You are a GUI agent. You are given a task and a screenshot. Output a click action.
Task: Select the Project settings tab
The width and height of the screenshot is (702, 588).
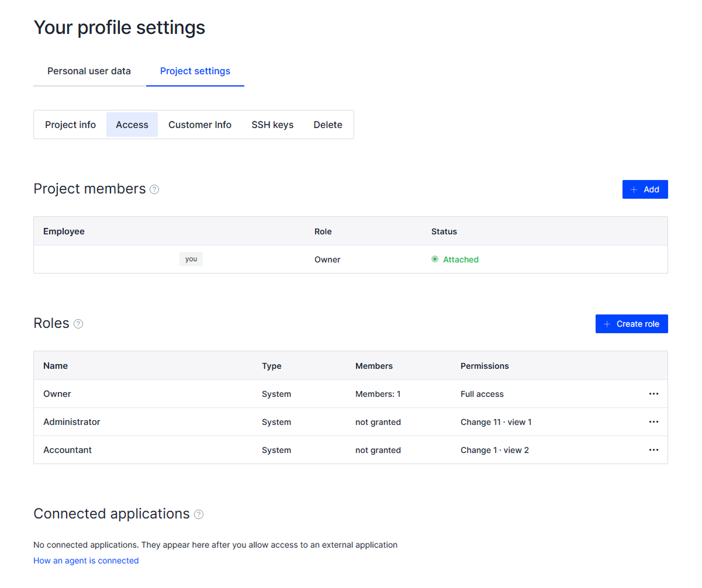(195, 71)
